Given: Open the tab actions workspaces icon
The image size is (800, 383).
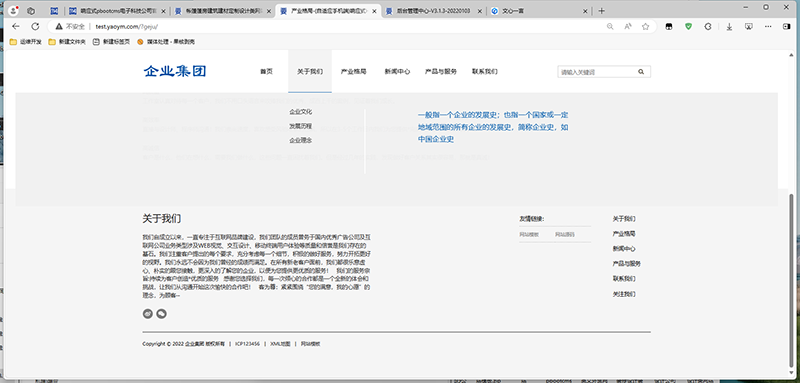Looking at the screenshot, I should coord(31,11).
